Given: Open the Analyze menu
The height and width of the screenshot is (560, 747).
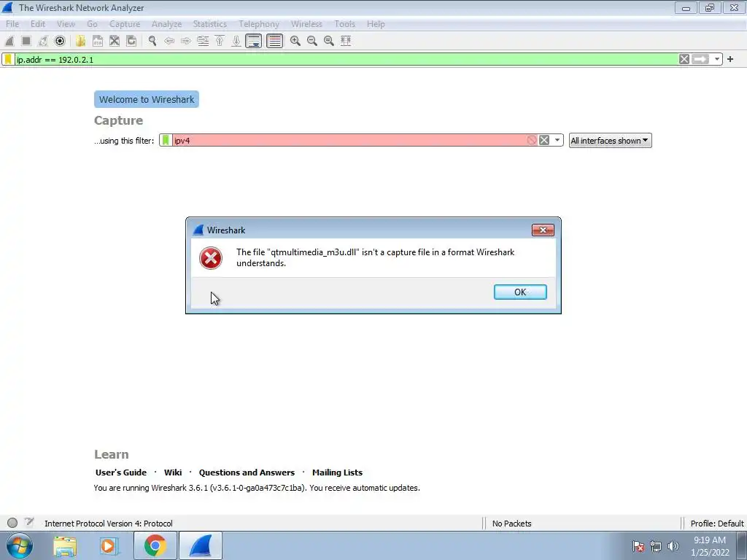Looking at the screenshot, I should 167,24.
